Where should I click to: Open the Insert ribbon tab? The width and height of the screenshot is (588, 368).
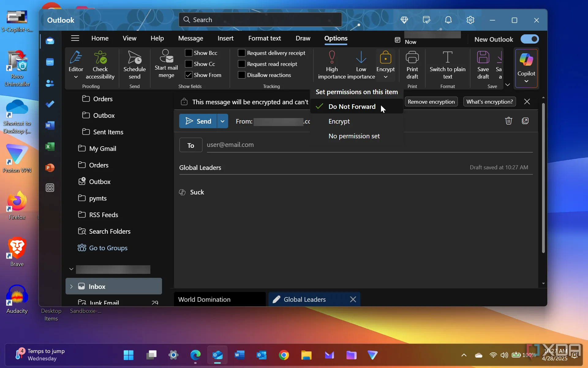(225, 38)
